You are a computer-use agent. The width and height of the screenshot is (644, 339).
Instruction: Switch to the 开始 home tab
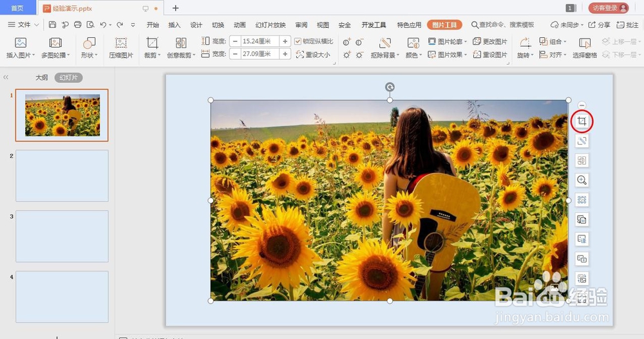(153, 24)
